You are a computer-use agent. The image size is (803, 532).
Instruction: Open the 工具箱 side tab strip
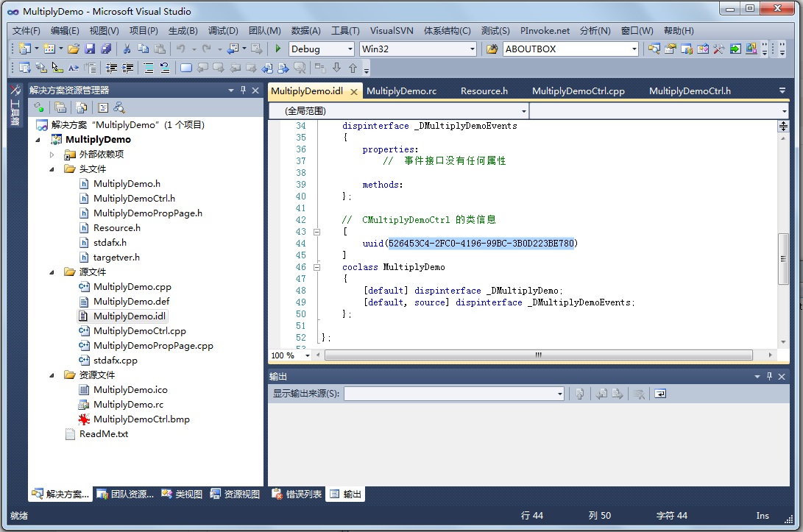tap(15, 105)
